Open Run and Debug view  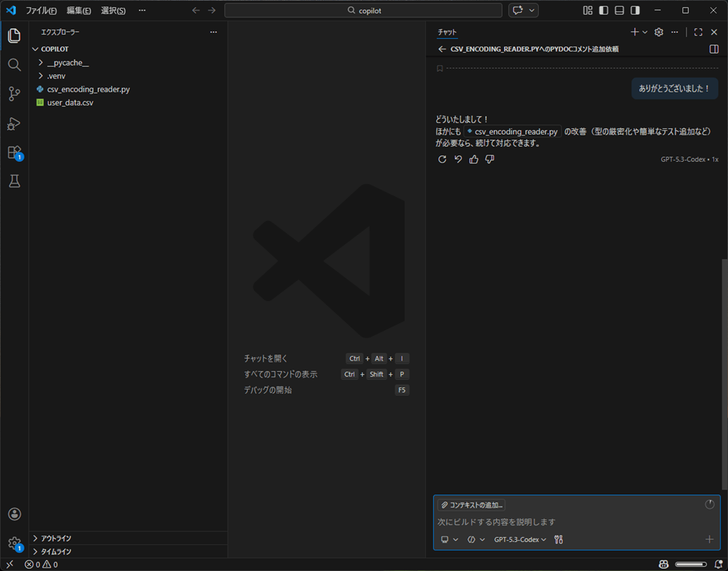pos(15,123)
